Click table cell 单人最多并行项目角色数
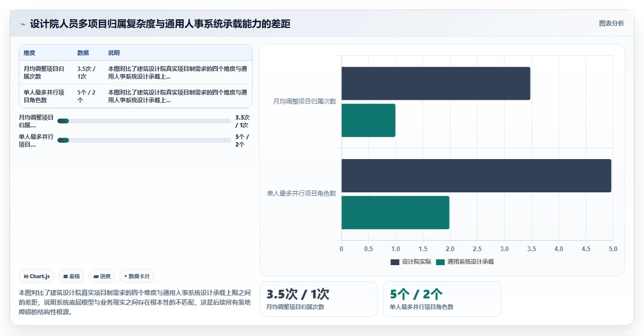644x336 pixels. [44, 96]
